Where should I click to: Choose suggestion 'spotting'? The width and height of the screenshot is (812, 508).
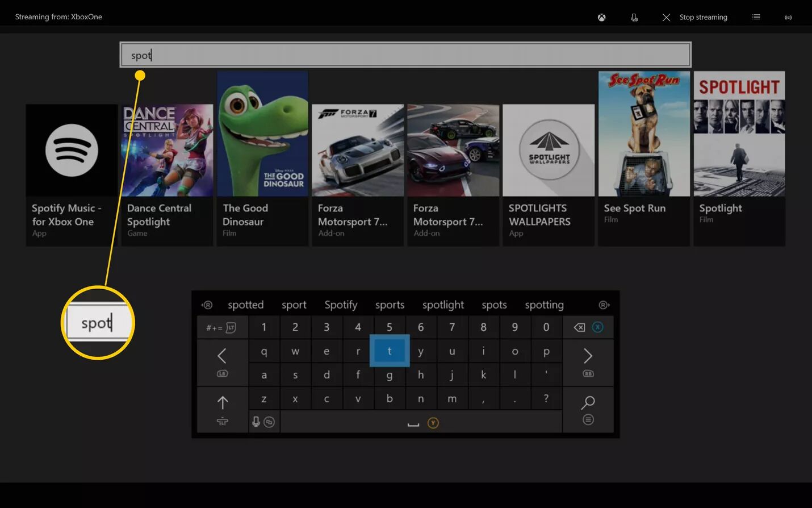(544, 305)
